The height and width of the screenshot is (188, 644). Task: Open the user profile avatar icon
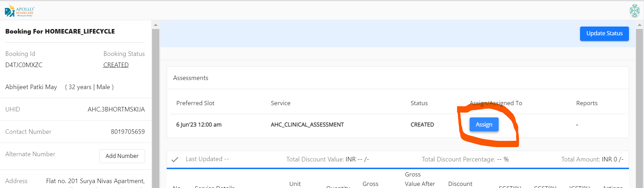[635, 10]
